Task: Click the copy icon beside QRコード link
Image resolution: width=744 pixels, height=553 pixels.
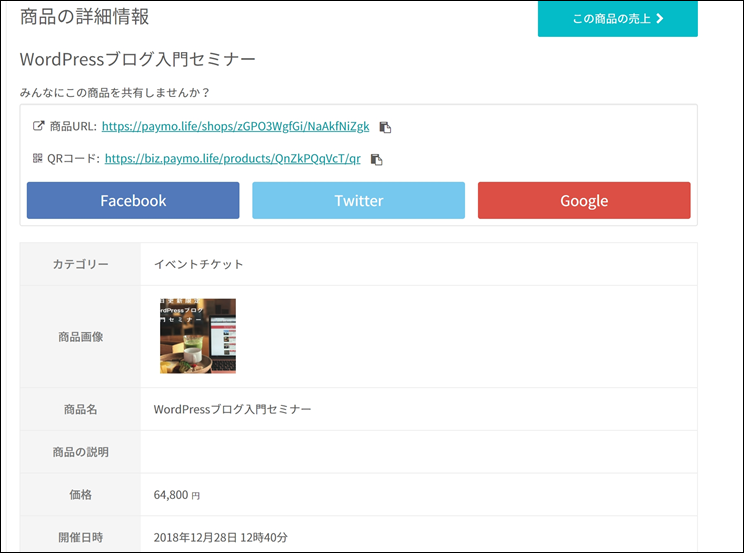Action: [x=377, y=159]
